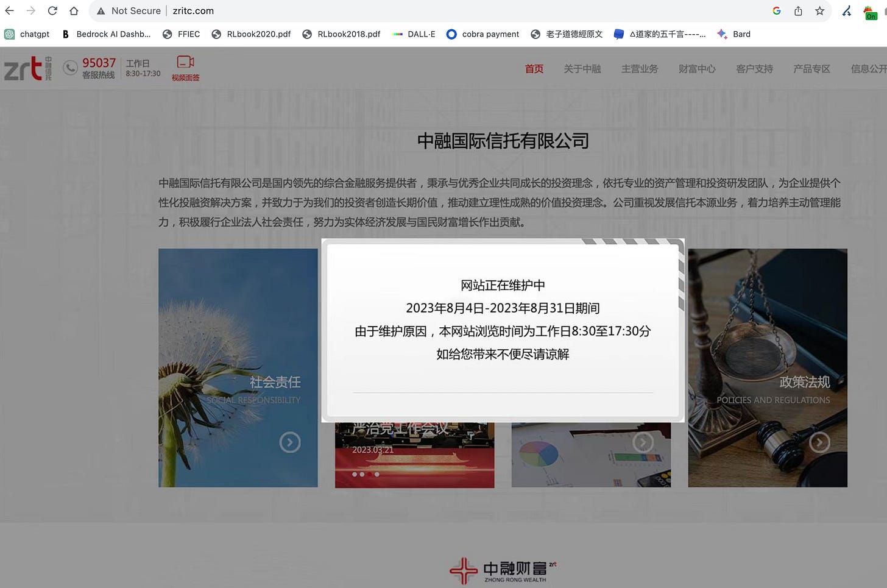The height and width of the screenshot is (588, 887).
Task: Open the 产品专区 menu
Action: pyautogui.click(x=811, y=69)
